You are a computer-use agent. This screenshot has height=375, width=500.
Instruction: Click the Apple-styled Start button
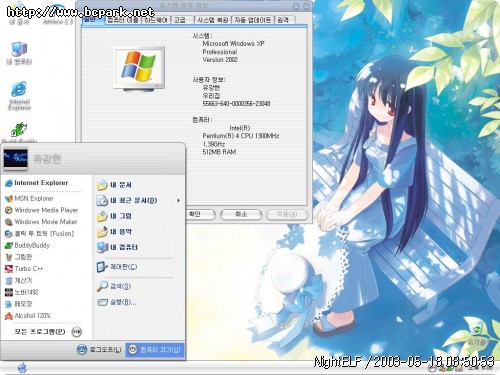[x=22, y=368]
